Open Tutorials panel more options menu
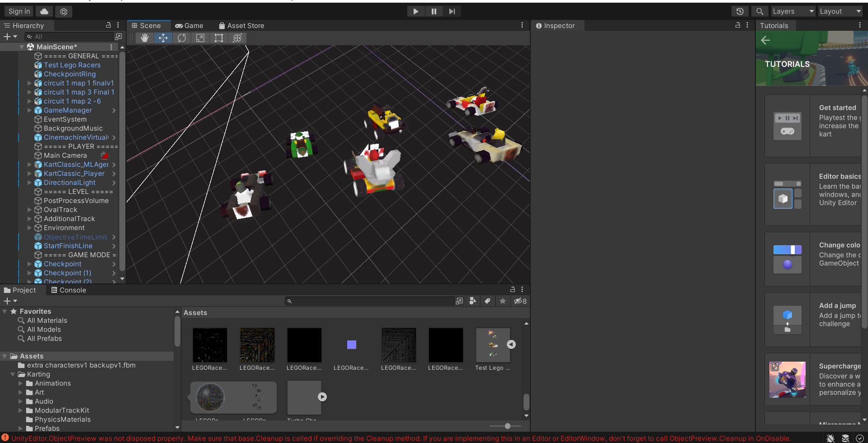The width and height of the screenshot is (868, 443). [x=860, y=25]
